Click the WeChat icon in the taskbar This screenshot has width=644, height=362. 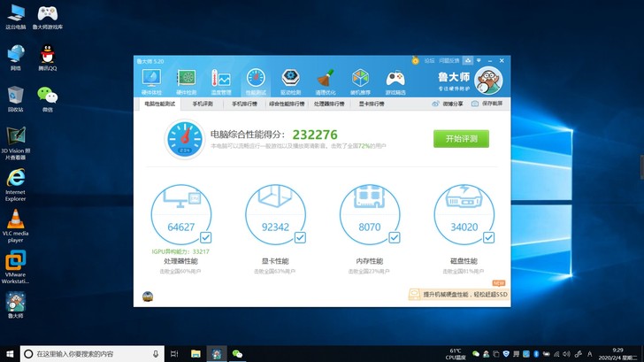tap(237, 354)
